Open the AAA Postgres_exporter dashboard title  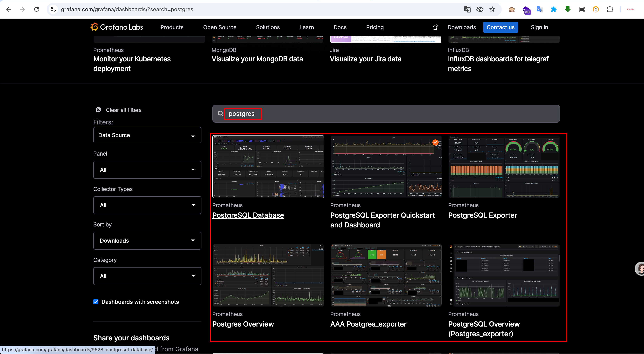[x=368, y=324]
